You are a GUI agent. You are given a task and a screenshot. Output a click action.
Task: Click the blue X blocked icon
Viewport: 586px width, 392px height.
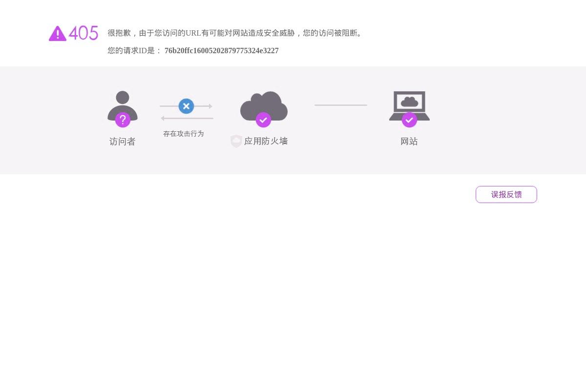[x=186, y=106]
